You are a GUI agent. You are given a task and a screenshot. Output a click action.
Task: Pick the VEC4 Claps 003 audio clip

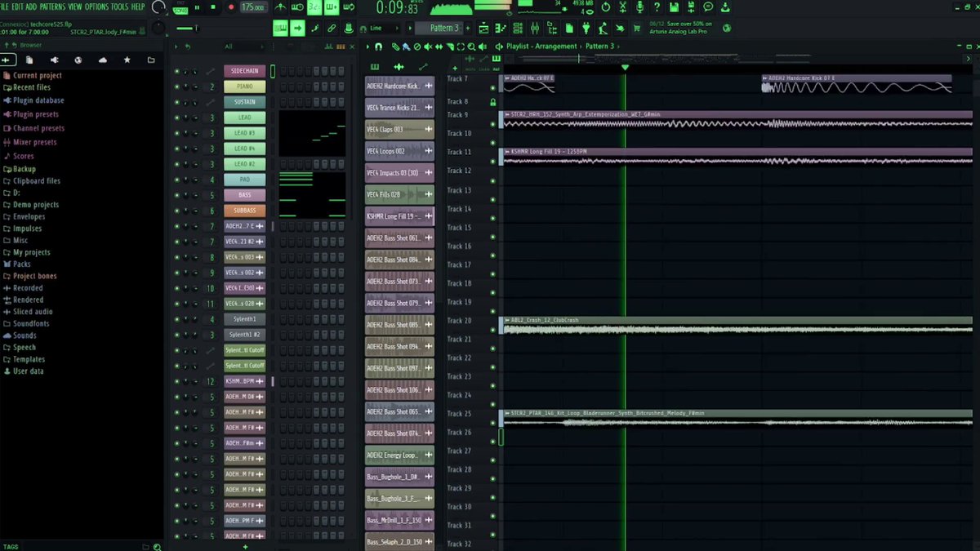pos(399,129)
